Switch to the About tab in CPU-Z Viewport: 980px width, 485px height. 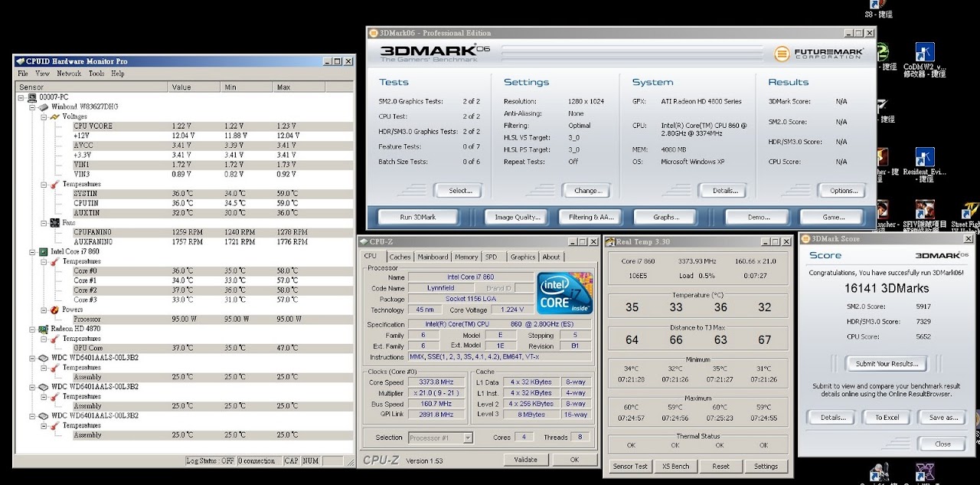pos(551,257)
